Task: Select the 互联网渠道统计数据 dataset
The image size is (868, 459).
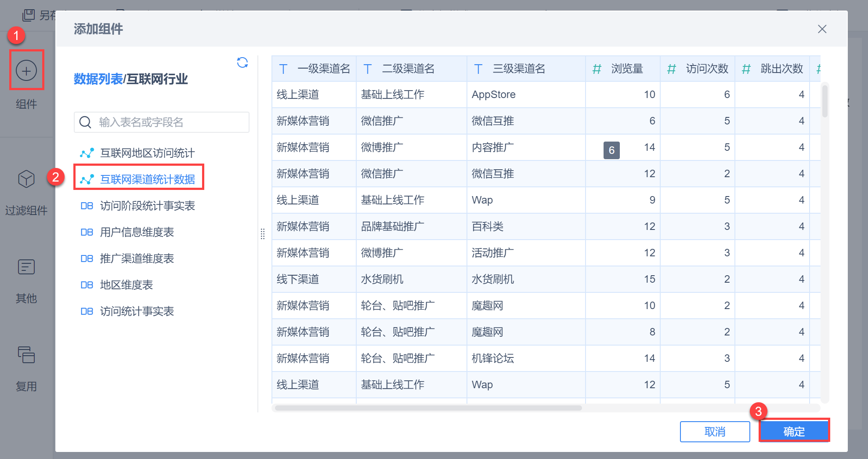Action: coord(147,179)
